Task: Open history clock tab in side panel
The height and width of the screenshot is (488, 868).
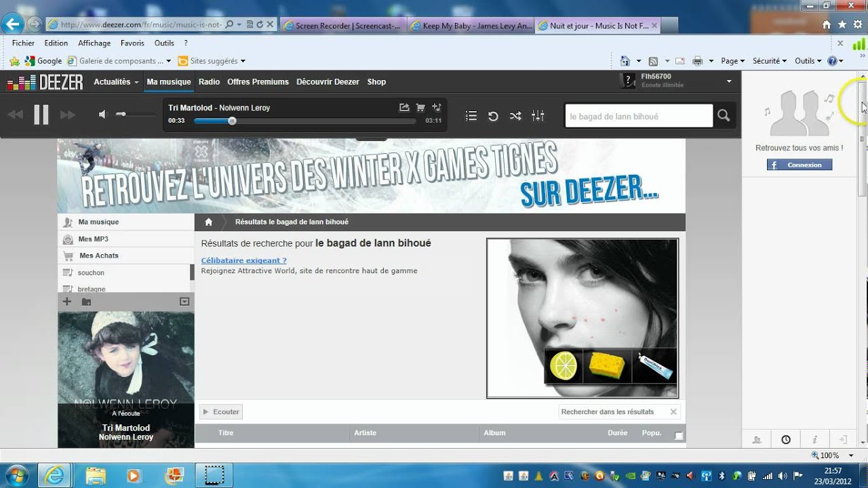Action: (x=786, y=440)
